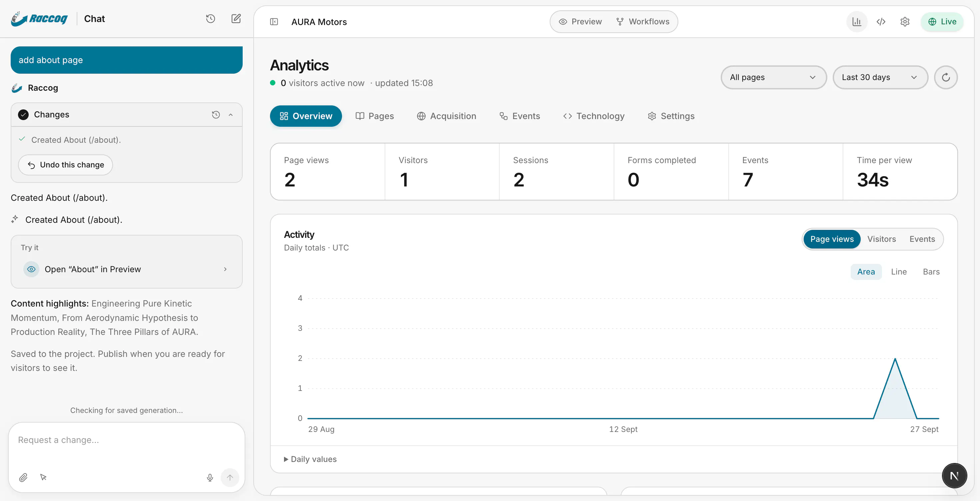This screenshot has height=501, width=980.
Task: Select the Technology tab
Action: point(594,116)
